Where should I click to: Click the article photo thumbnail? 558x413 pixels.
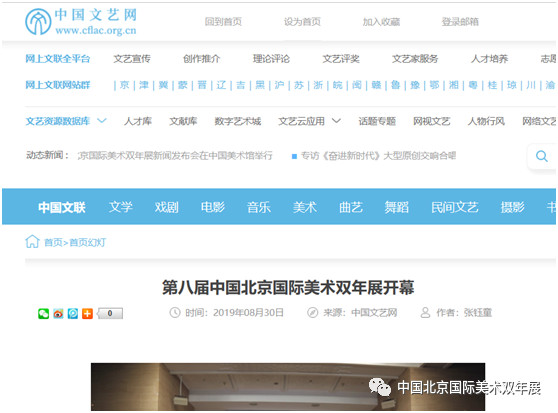(x=288, y=387)
